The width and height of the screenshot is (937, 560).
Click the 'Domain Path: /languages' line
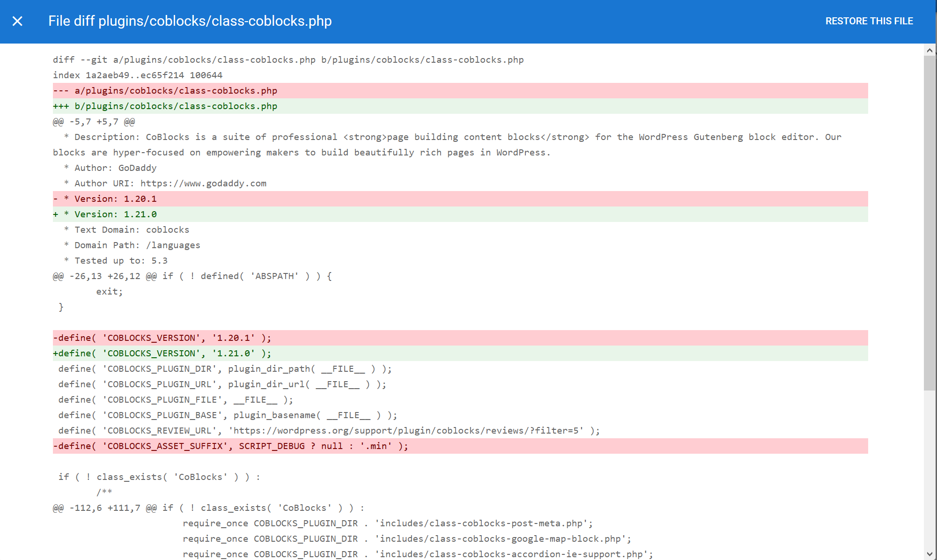132,245
